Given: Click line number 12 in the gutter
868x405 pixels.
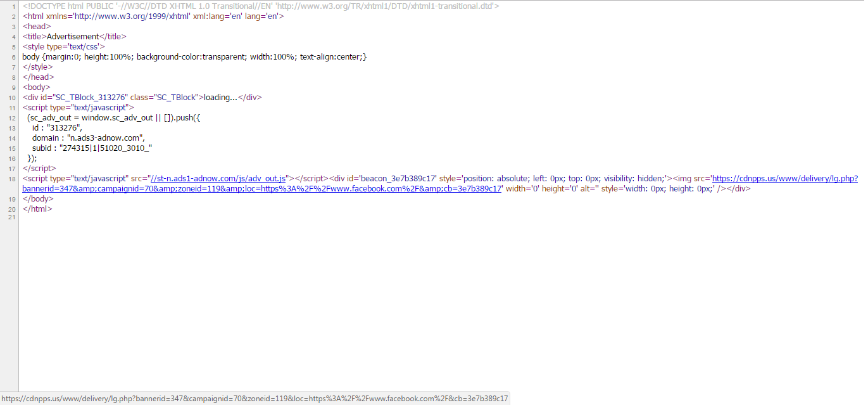Looking at the screenshot, I should coord(12,118).
